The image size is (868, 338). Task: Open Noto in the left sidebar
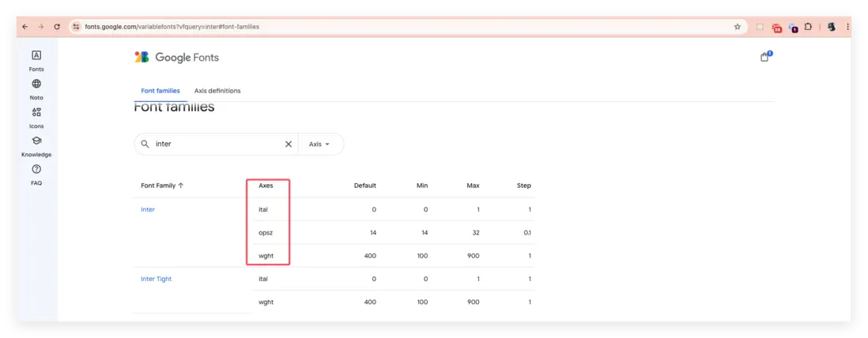click(x=36, y=89)
